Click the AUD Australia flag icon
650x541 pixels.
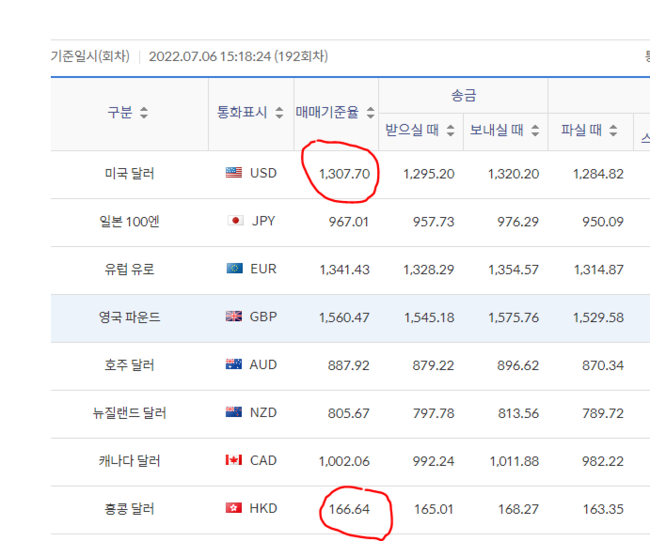[x=234, y=365]
